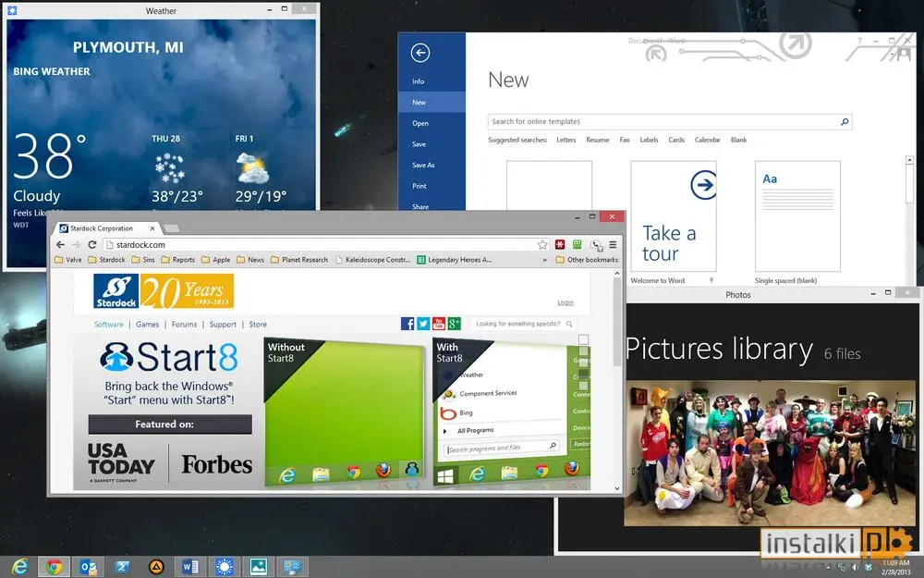The image size is (924, 578).
Task: Open Stardock's Twitter icon
Action: coord(423,323)
